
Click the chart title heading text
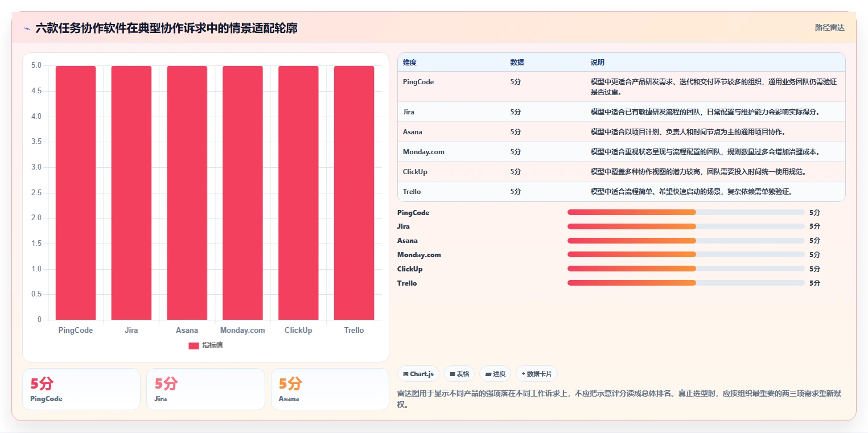[166, 28]
